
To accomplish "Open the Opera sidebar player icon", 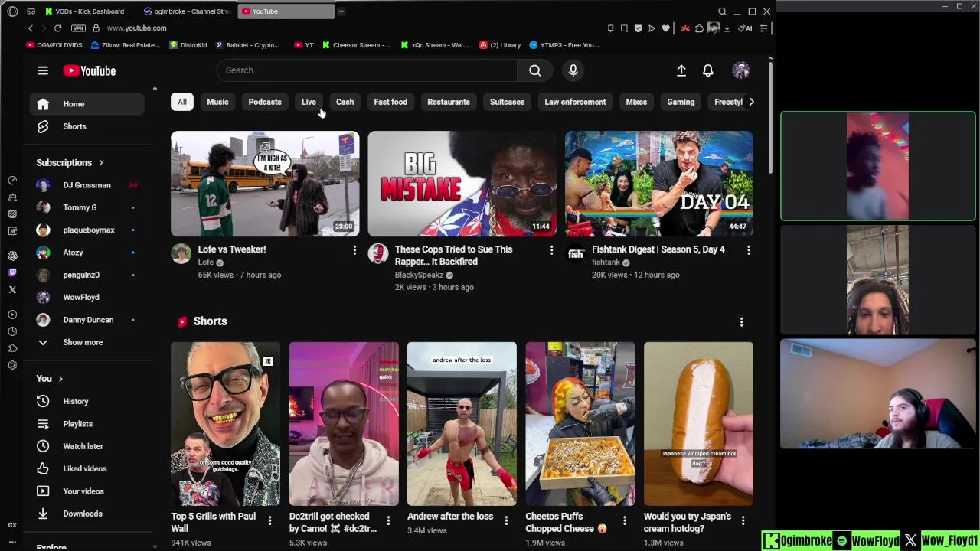I will (12, 315).
